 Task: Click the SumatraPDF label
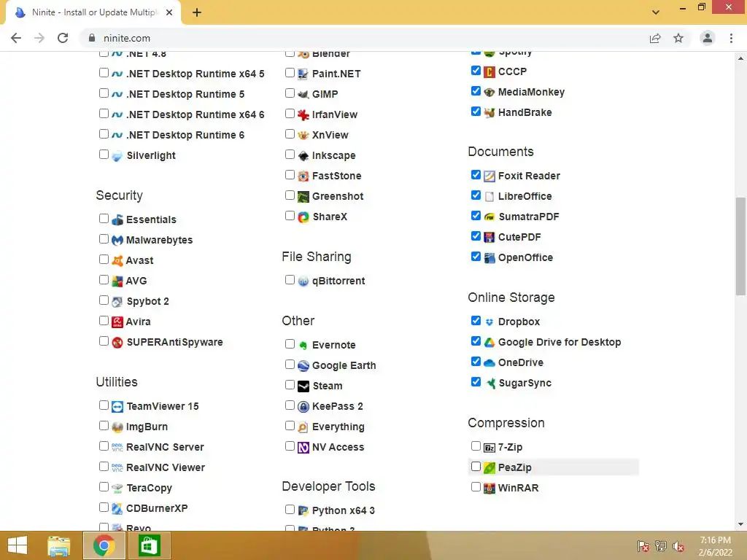point(529,217)
